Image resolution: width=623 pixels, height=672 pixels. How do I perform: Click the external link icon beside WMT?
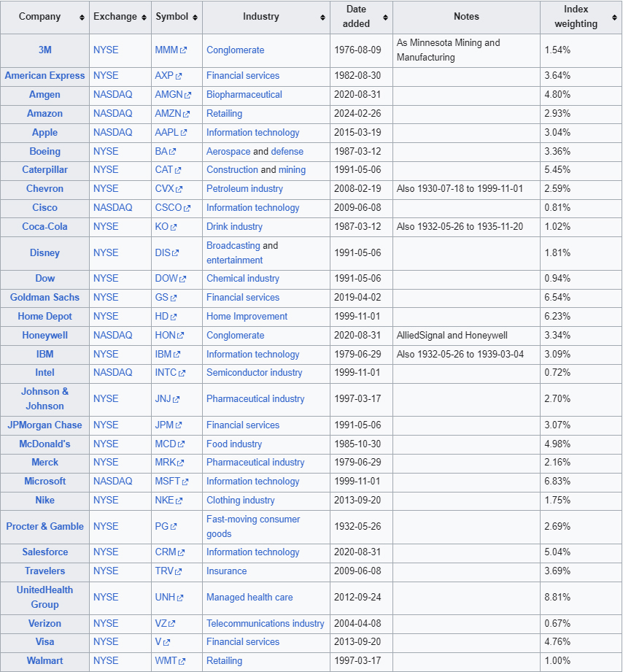point(182,661)
